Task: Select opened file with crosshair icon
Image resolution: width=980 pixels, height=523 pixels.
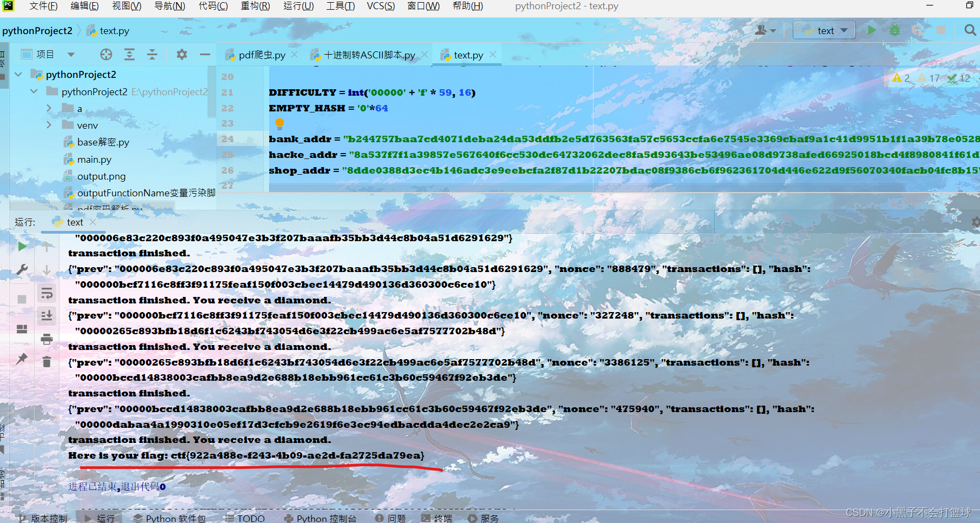Action: 106,54
